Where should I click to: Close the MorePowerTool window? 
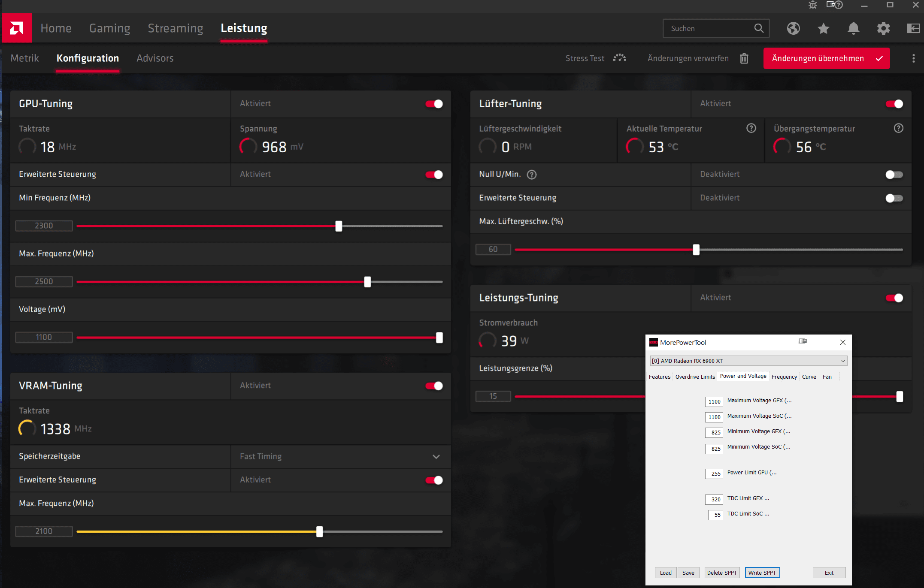(x=843, y=342)
